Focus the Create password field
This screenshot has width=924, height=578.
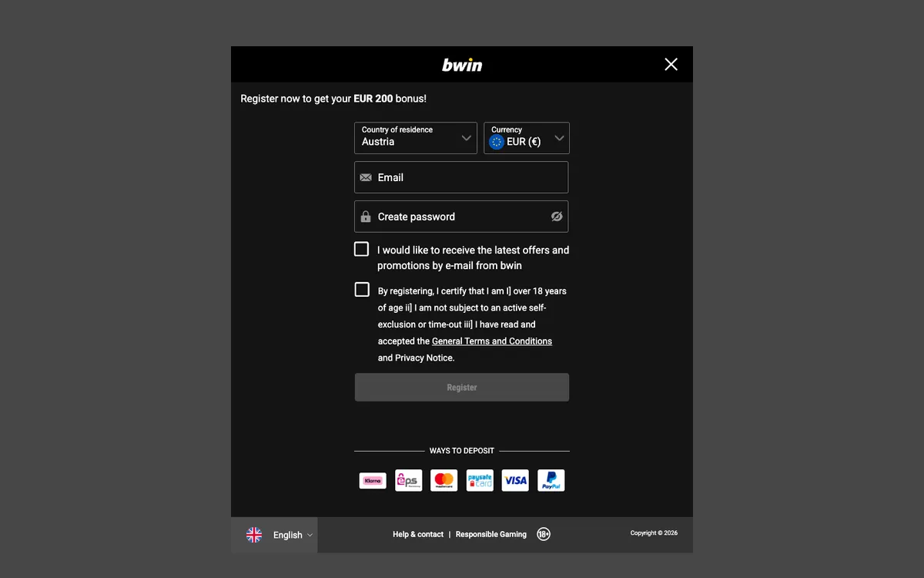click(461, 217)
